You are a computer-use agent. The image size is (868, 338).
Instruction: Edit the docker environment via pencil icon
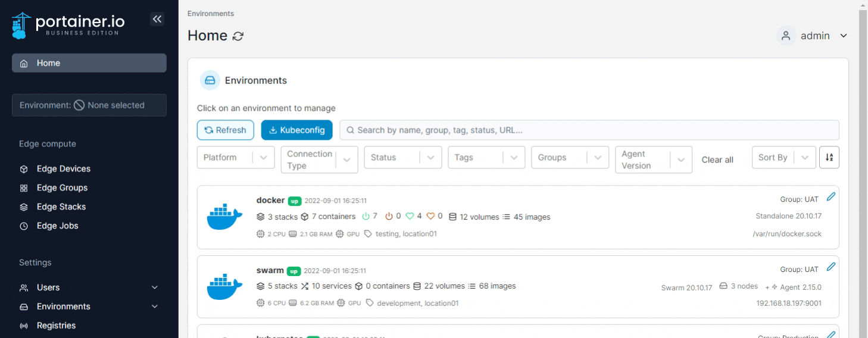coord(831,197)
